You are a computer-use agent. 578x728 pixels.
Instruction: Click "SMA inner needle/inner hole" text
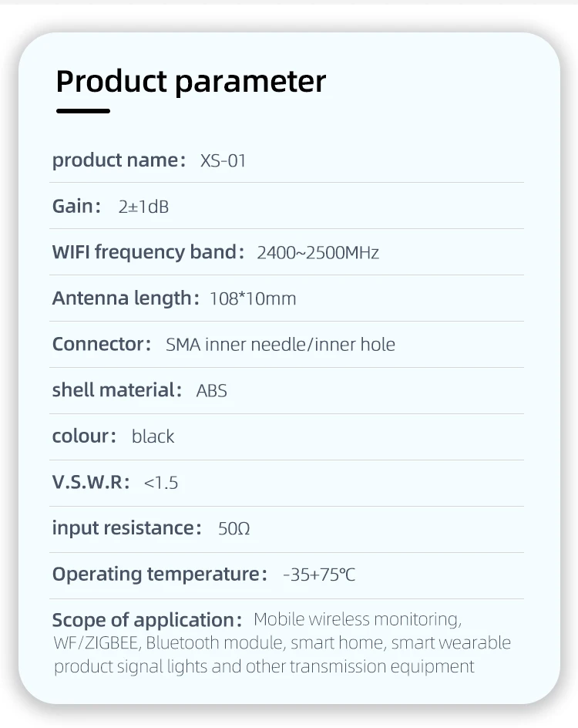tap(281, 345)
